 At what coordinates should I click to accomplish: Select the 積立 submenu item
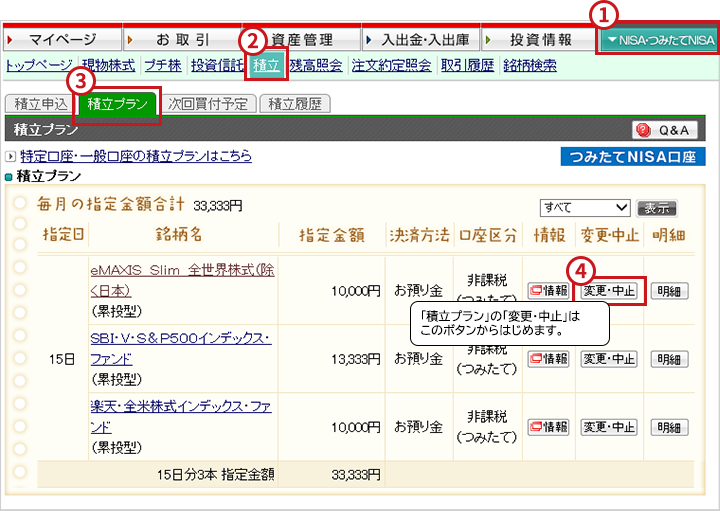coord(266,65)
